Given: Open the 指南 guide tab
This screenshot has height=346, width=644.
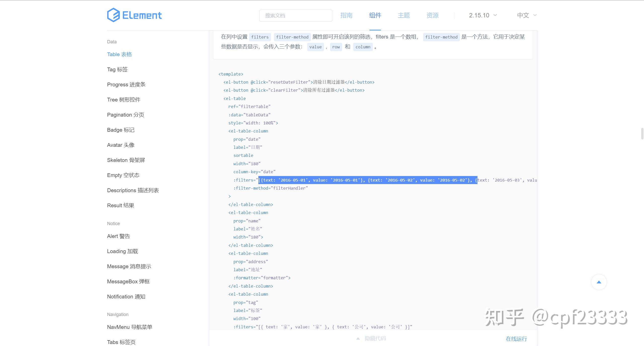Looking at the screenshot, I should click(346, 15).
